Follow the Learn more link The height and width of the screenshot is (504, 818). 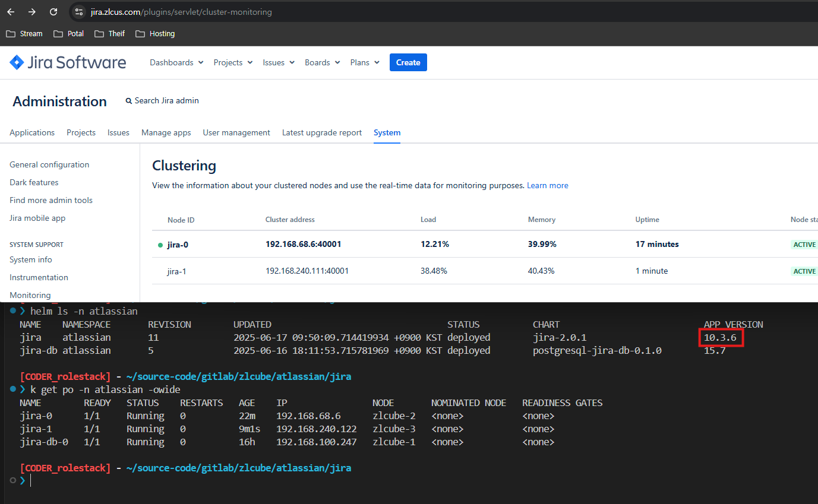(547, 186)
